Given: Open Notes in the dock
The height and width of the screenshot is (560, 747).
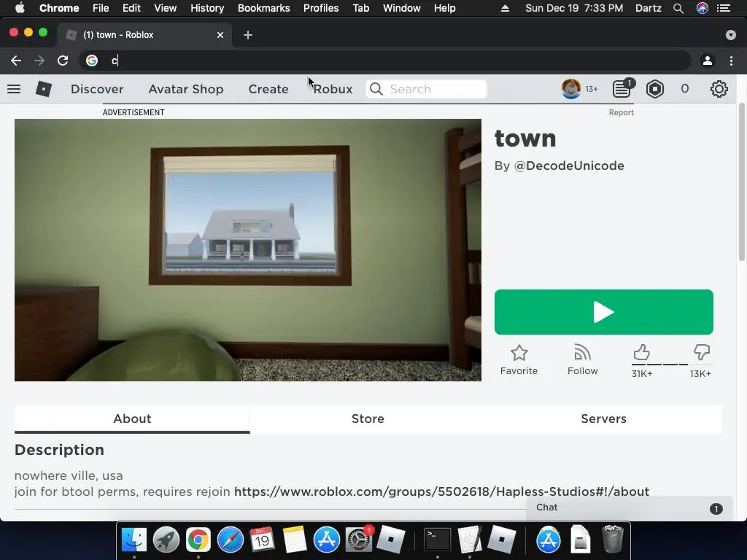Looking at the screenshot, I should click(x=295, y=540).
